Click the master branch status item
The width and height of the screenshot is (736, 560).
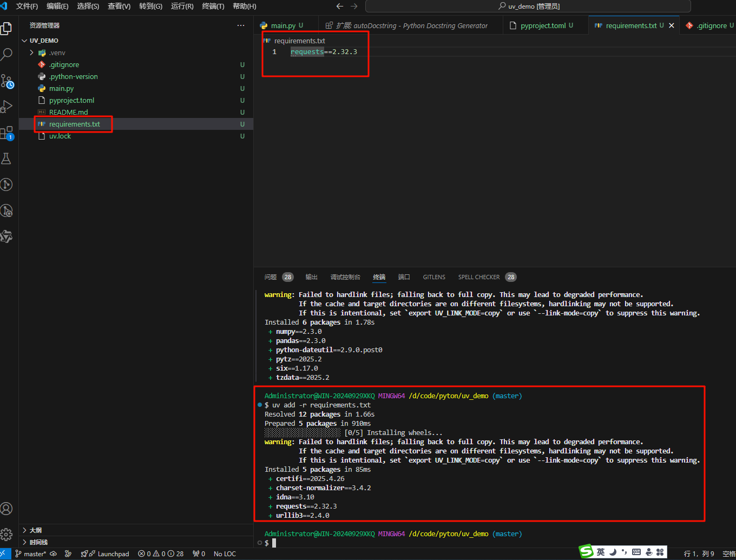tap(31, 554)
